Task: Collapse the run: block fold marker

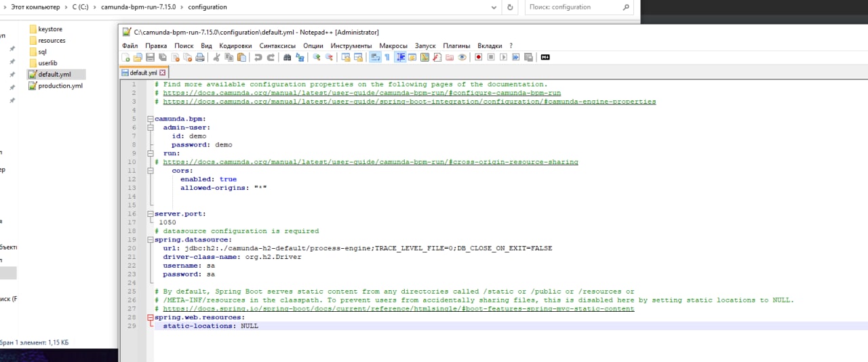Action: click(x=150, y=153)
